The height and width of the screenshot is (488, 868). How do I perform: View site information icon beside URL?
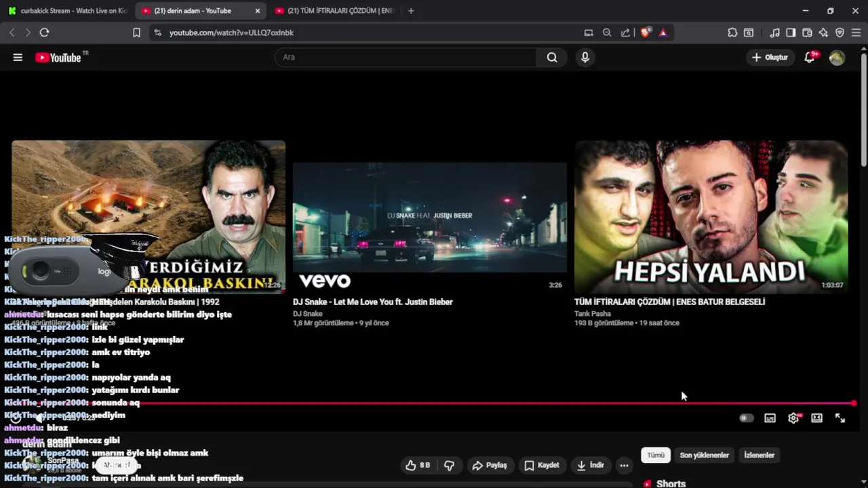[157, 33]
